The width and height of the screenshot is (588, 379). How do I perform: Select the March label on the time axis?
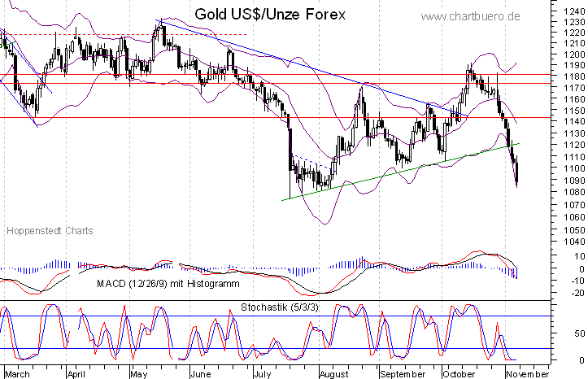[17, 374]
